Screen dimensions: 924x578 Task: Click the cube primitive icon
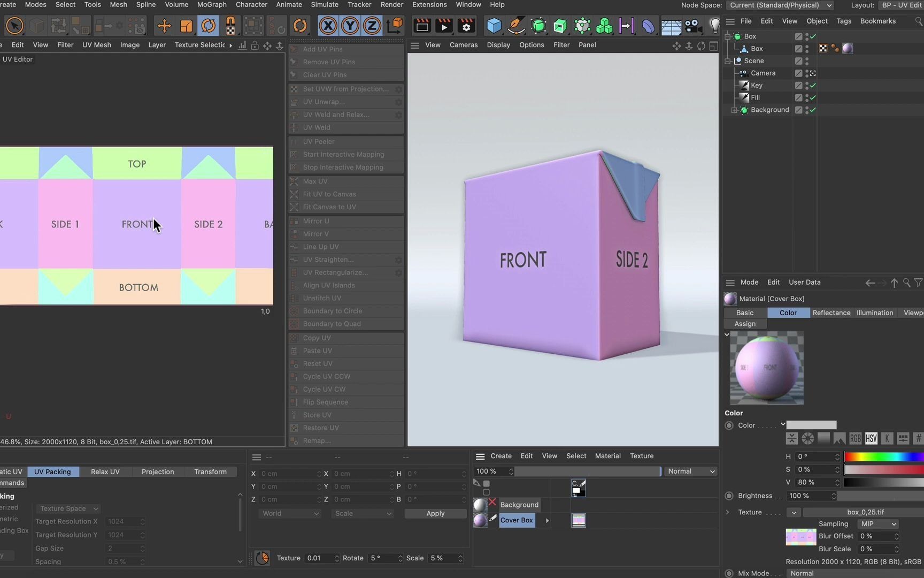[x=494, y=25]
